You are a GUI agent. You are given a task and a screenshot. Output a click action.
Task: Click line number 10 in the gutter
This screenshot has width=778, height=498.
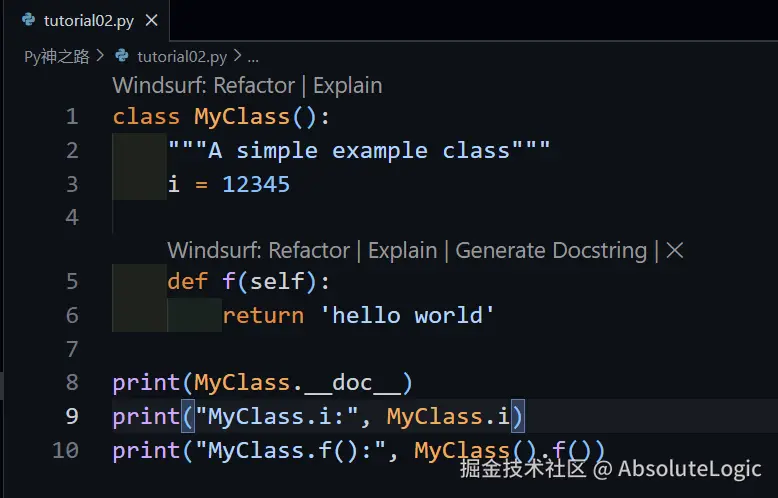[65, 450]
